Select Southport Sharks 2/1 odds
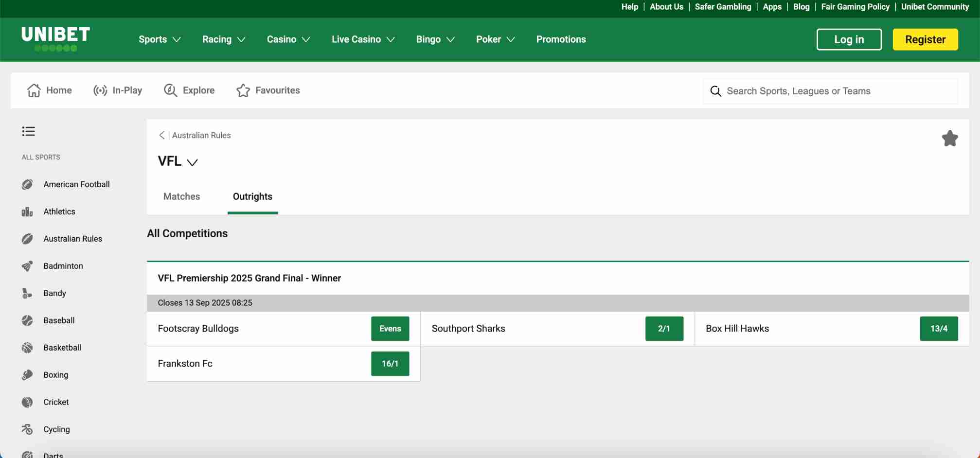980x458 pixels. (664, 329)
